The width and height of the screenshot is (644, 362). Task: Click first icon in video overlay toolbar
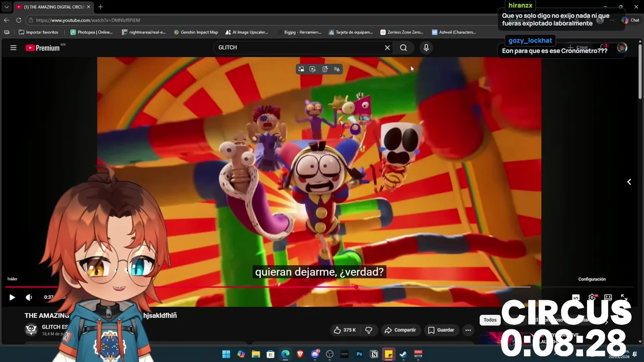click(x=301, y=69)
